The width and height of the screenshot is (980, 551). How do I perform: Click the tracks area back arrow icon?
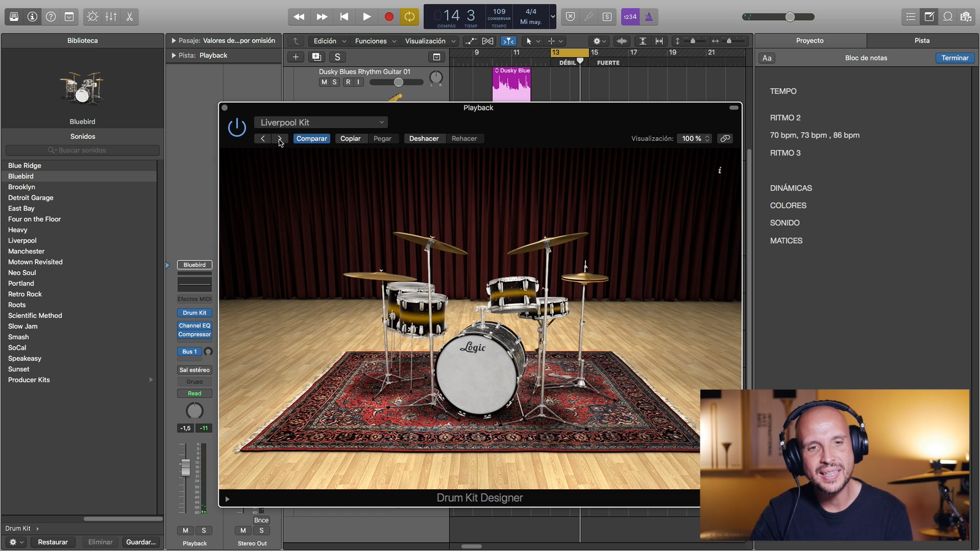[x=296, y=41]
